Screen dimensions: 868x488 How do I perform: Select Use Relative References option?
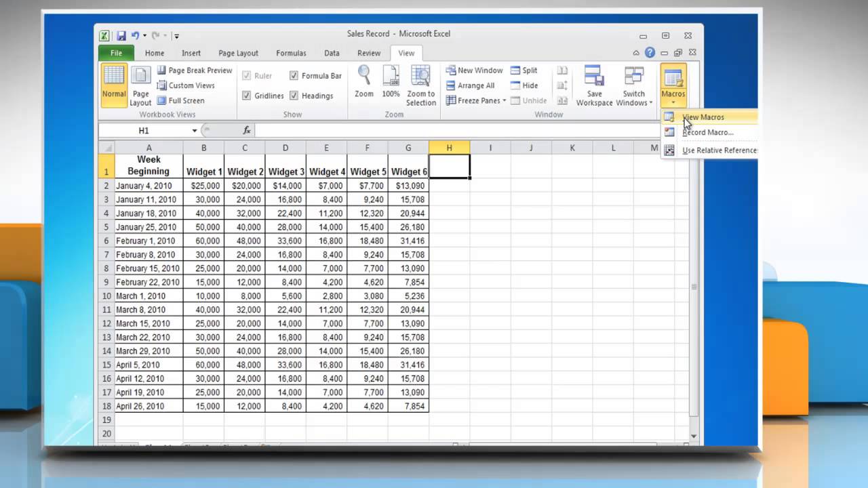(x=709, y=150)
